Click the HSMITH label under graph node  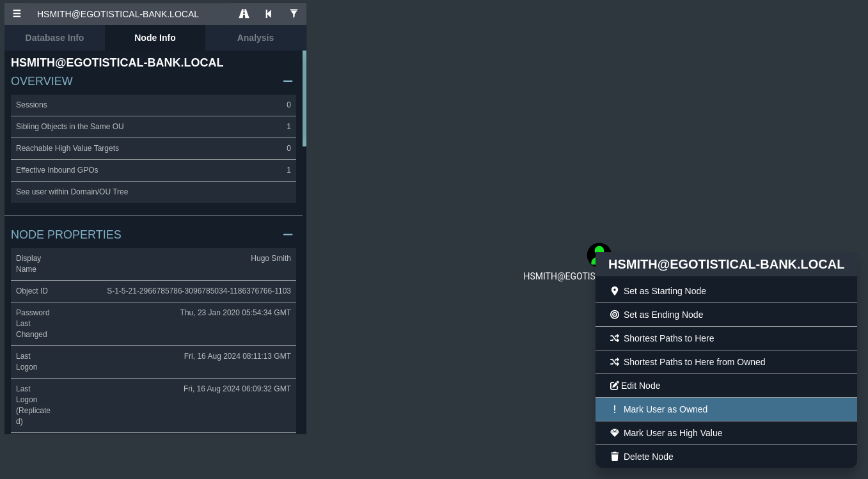559,276
